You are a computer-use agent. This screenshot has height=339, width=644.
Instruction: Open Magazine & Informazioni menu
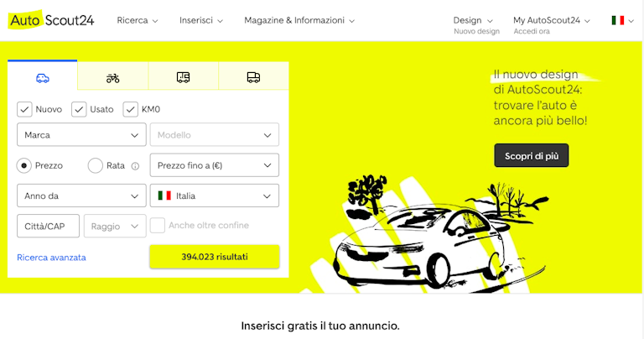[299, 20]
